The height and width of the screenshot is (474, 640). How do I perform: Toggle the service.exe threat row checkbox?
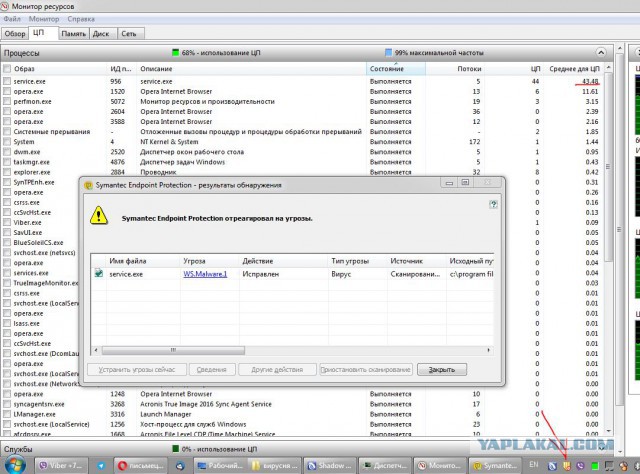99,273
